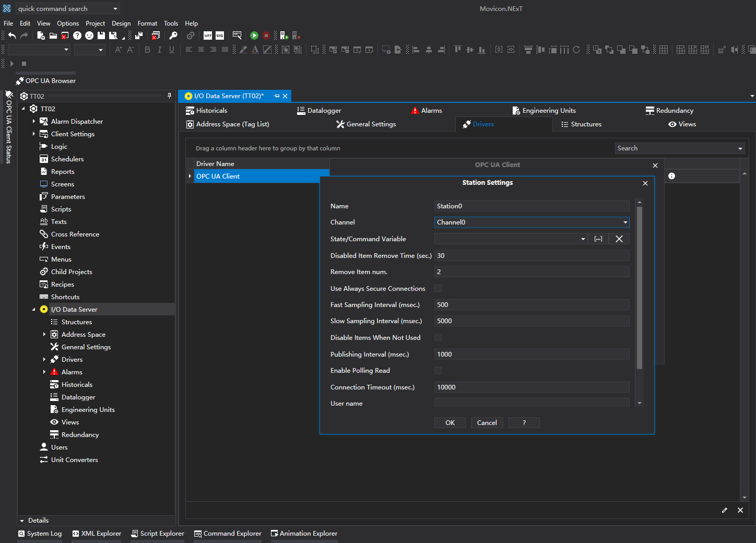Open the font size dropdown in toolbar
This screenshot has height=543, width=756.
(x=101, y=50)
